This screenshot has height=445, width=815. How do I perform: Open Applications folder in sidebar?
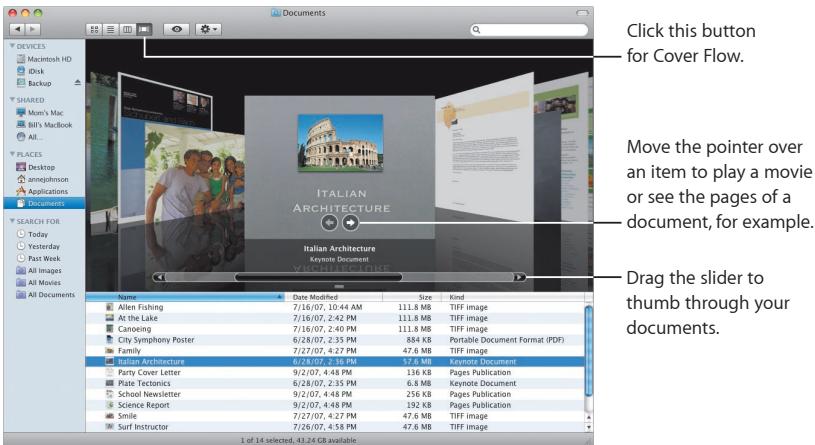pos(42,191)
